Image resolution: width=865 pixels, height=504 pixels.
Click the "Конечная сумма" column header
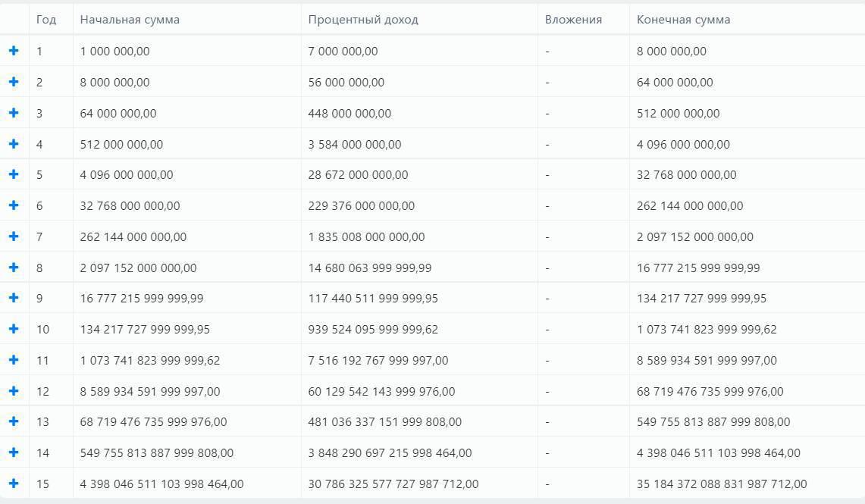pyautogui.click(x=684, y=20)
